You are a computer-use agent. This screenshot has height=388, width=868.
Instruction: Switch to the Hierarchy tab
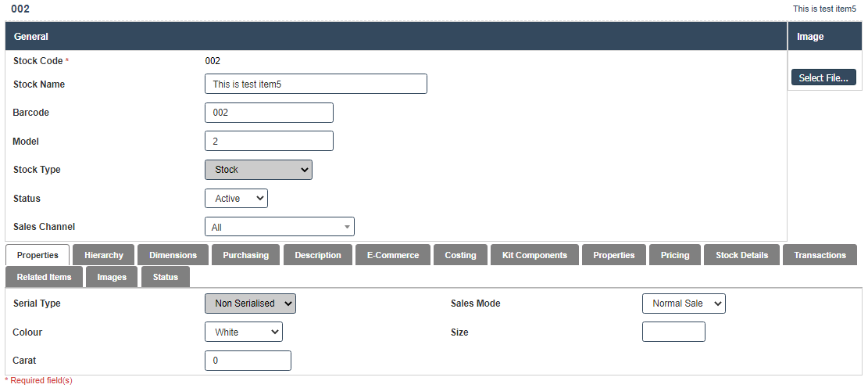pos(103,255)
